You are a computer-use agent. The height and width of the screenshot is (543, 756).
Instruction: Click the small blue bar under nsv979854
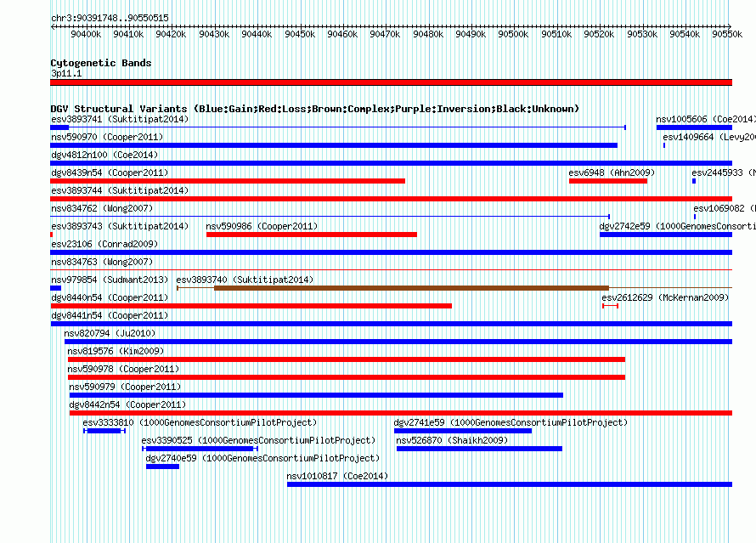pyautogui.click(x=55, y=288)
